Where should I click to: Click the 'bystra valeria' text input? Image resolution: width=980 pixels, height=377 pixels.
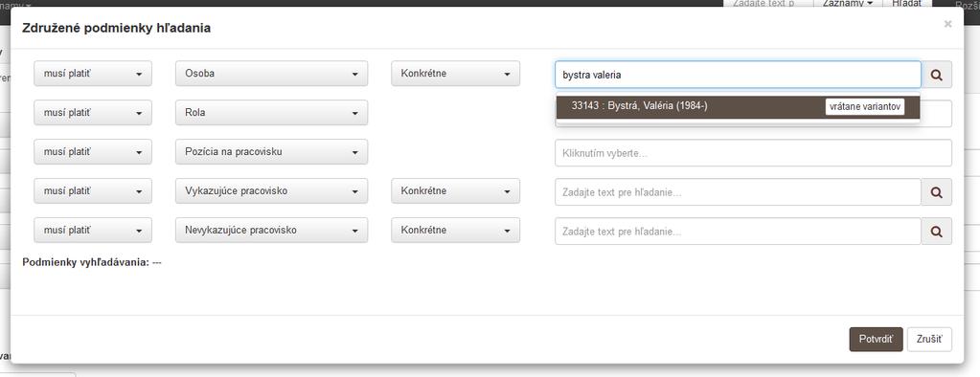tap(739, 75)
